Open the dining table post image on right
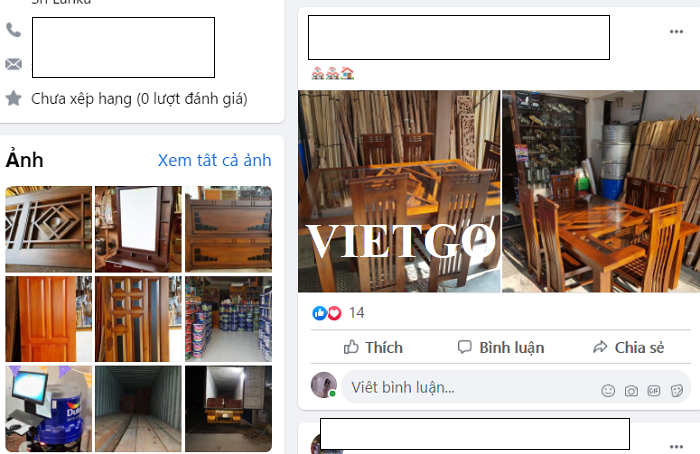The width and height of the screenshot is (700, 454). tap(601, 191)
